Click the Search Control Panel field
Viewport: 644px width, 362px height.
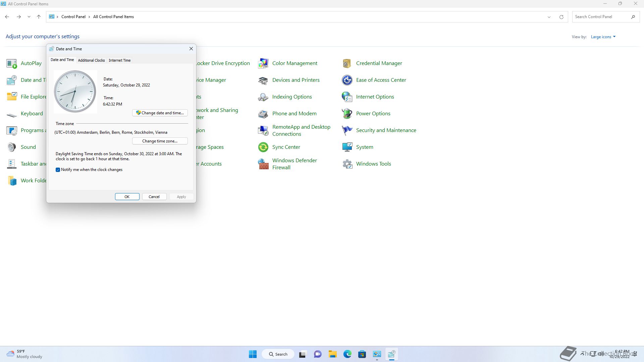pos(600,17)
